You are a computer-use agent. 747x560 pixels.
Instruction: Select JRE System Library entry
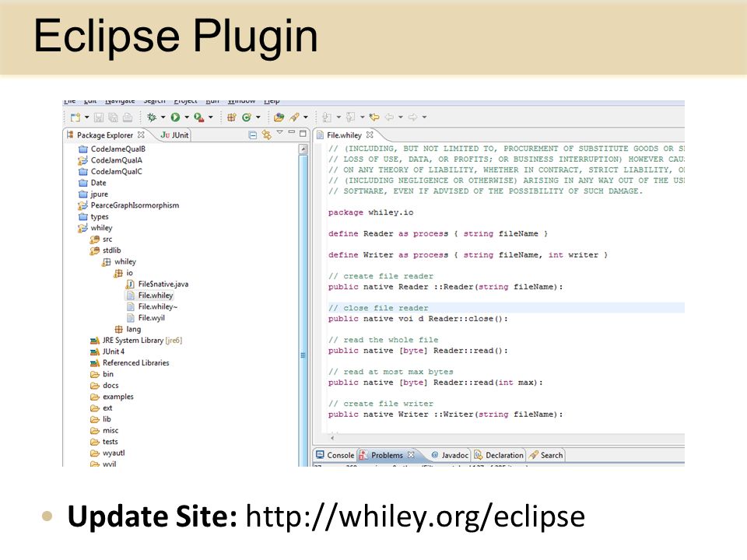(136, 341)
